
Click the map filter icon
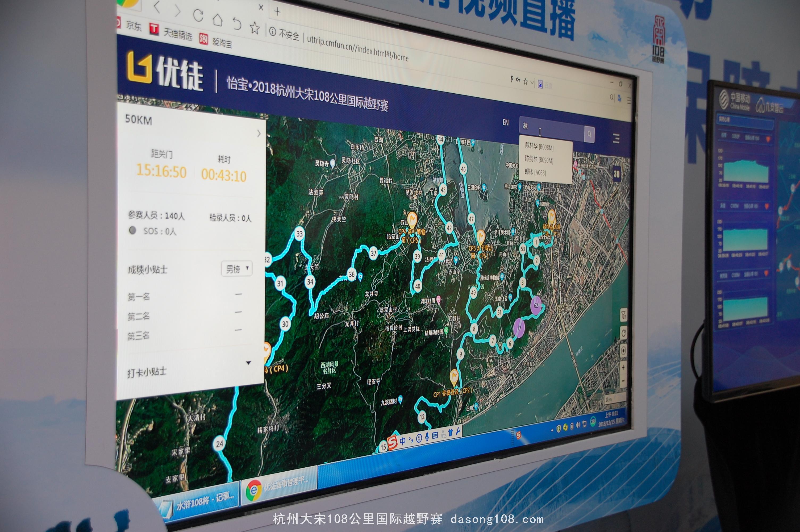(x=624, y=315)
